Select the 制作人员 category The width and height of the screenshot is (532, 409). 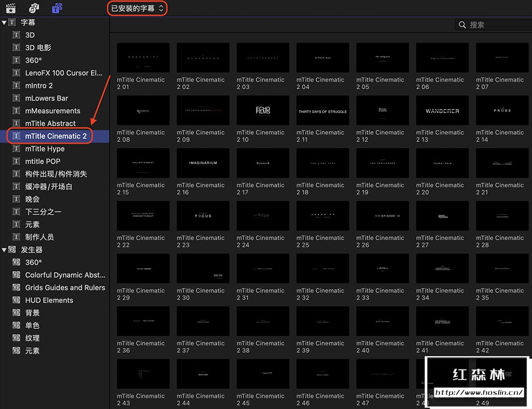point(39,237)
